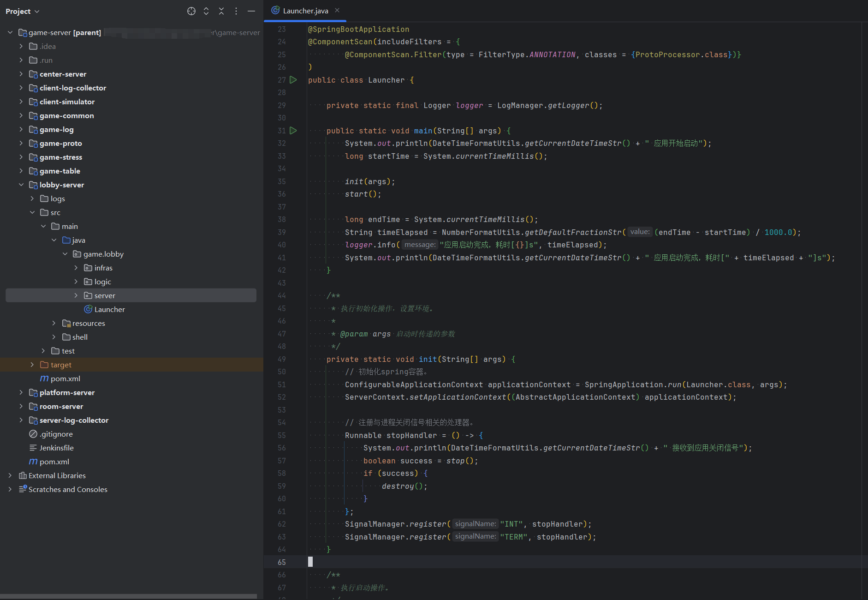The width and height of the screenshot is (868, 600).
Task: Select the game-stress module
Action: tap(61, 157)
